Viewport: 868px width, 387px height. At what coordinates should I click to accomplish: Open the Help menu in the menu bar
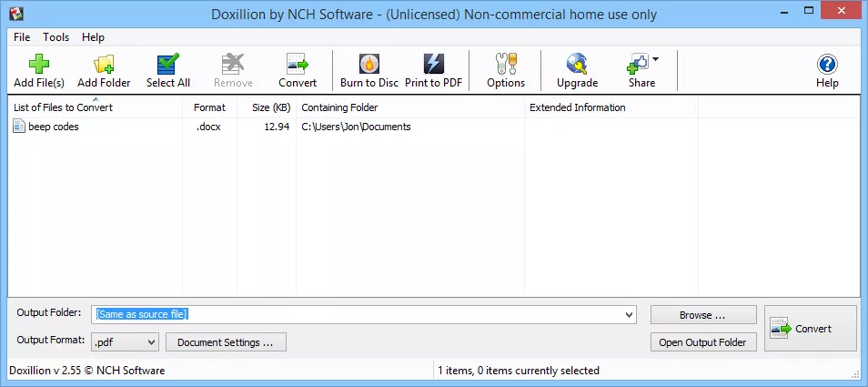(x=93, y=37)
